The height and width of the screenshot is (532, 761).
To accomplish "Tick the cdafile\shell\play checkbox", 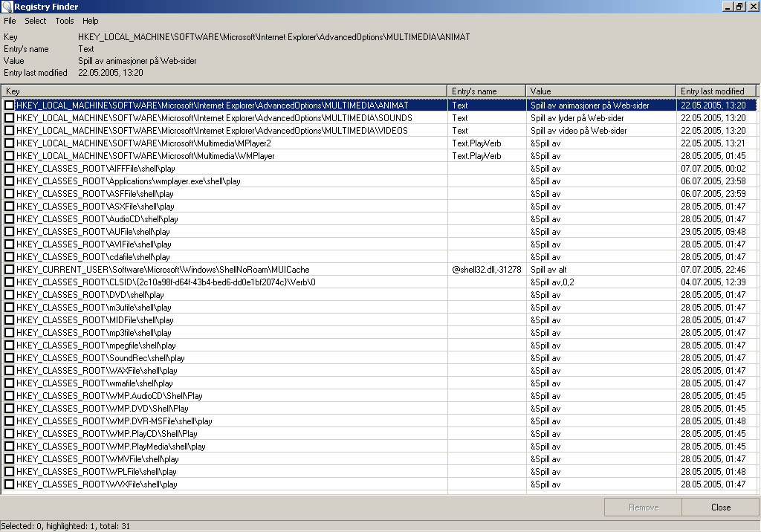I will [x=9, y=257].
